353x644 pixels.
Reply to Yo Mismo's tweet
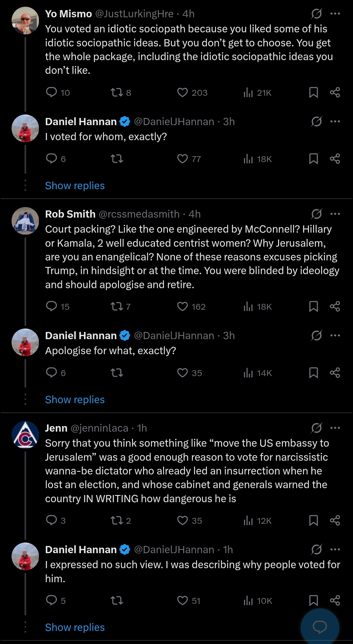(x=52, y=92)
